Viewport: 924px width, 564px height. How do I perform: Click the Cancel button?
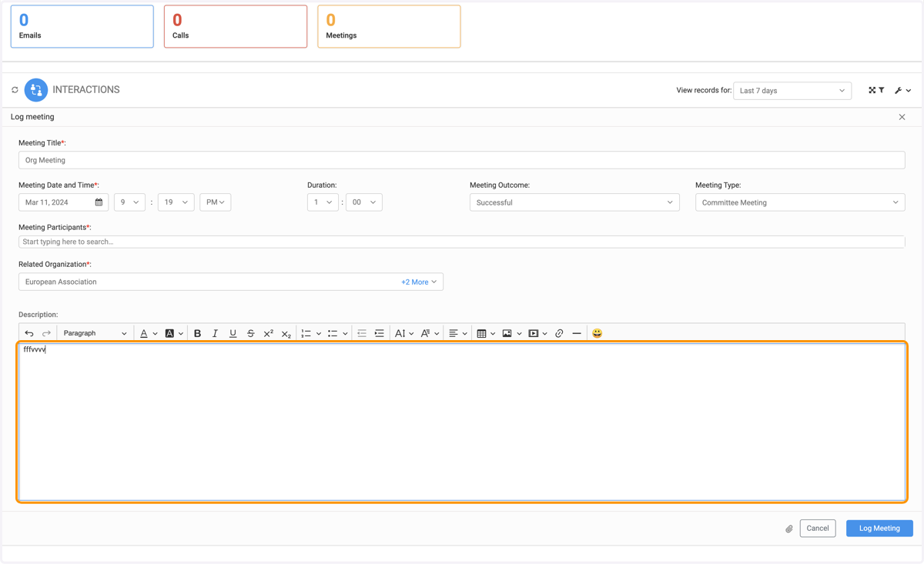pyautogui.click(x=818, y=529)
